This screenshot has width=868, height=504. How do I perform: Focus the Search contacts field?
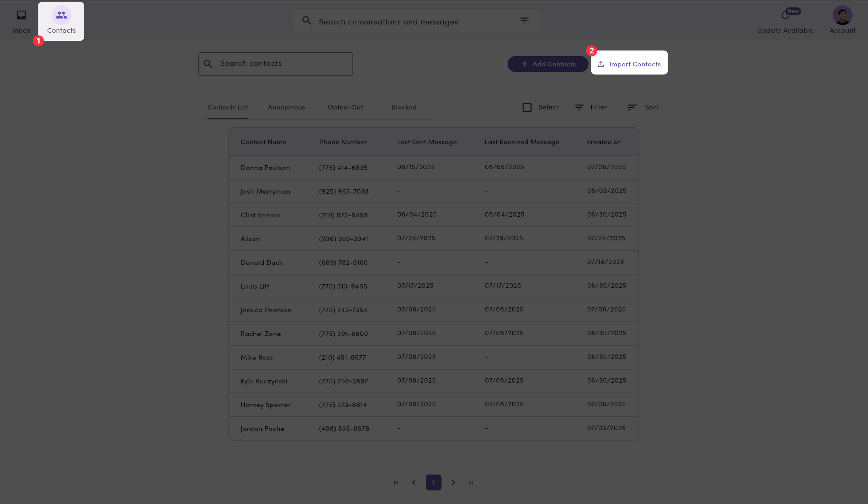(x=275, y=64)
